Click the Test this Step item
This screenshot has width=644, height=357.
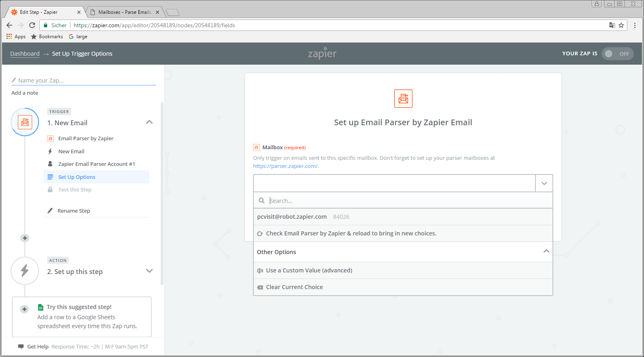(x=96, y=189)
